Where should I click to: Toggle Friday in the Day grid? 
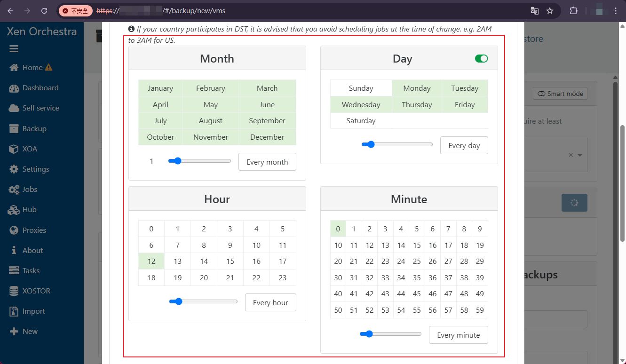coord(465,104)
